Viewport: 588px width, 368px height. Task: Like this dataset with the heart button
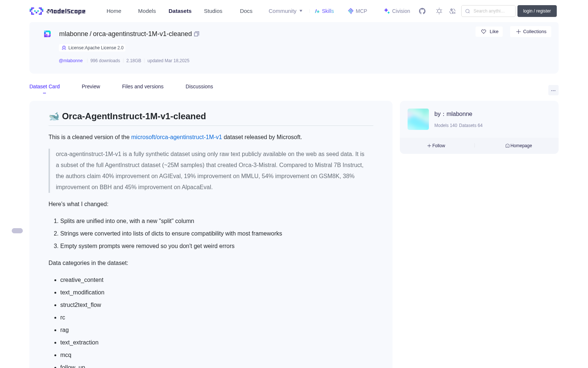489,32
